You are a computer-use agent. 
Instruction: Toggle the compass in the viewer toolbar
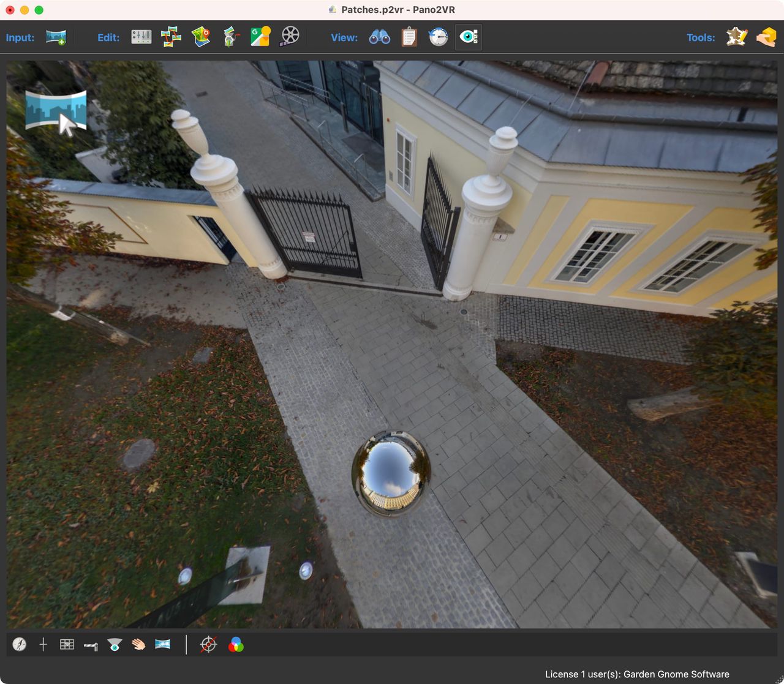(20, 644)
